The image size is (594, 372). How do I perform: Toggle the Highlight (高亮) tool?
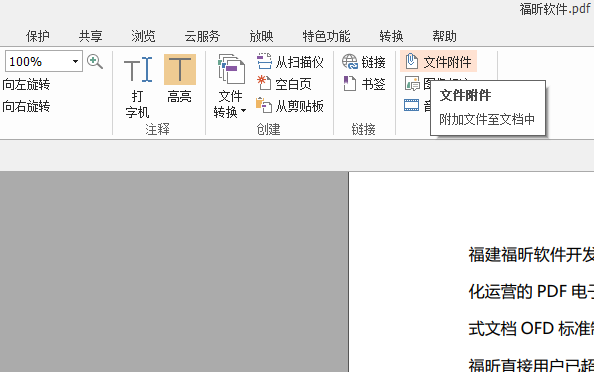[180, 79]
